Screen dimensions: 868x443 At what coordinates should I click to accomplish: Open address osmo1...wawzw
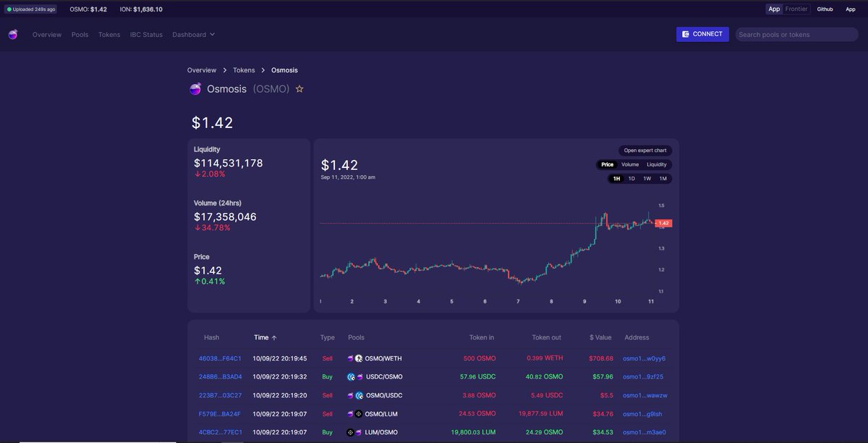click(645, 395)
